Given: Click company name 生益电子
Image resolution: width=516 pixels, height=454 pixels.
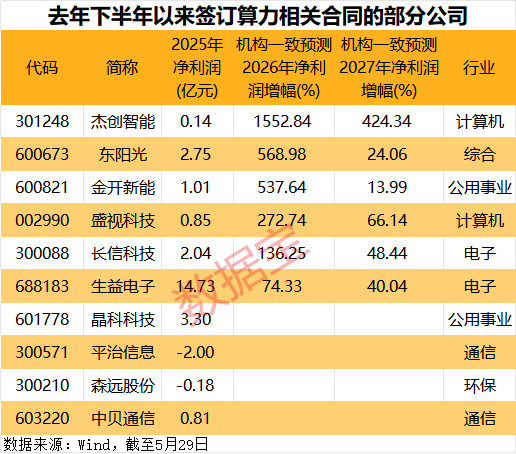Looking at the screenshot, I should coord(123,286).
